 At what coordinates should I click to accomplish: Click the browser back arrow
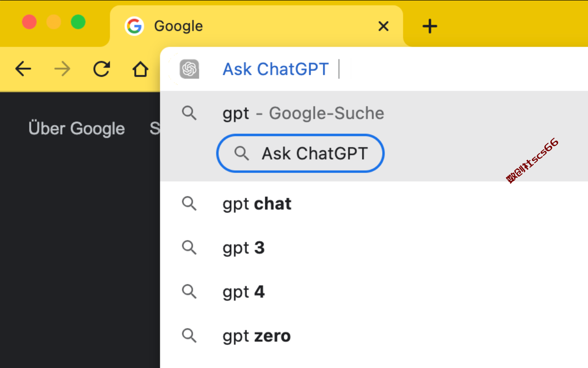coord(23,69)
